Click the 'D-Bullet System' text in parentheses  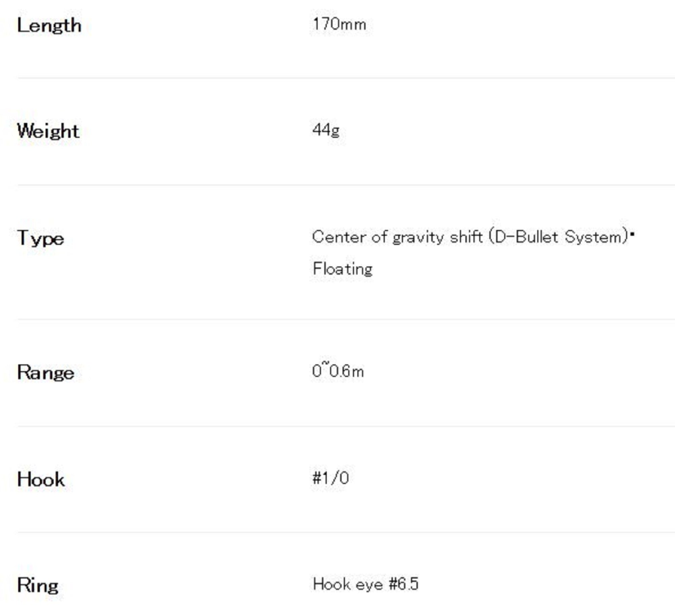pyautogui.click(x=559, y=237)
